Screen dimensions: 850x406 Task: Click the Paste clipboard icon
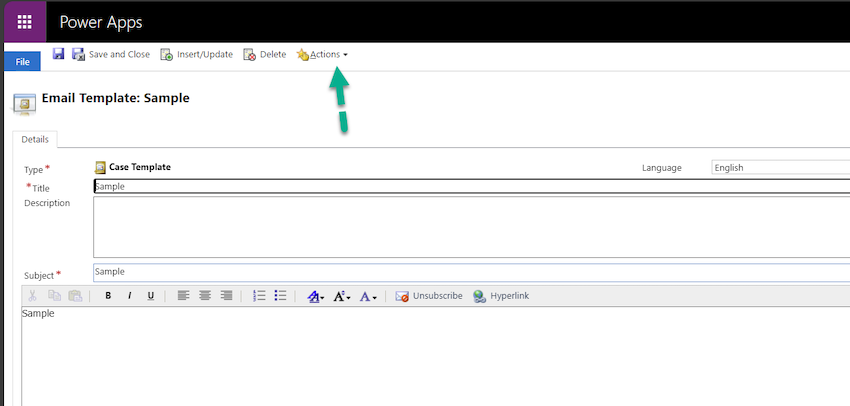click(75, 296)
